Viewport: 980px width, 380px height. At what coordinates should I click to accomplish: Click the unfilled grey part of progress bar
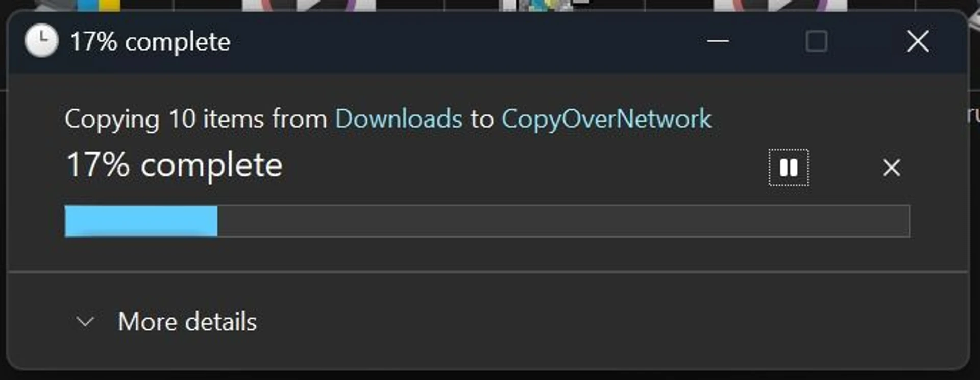pyautogui.click(x=563, y=221)
